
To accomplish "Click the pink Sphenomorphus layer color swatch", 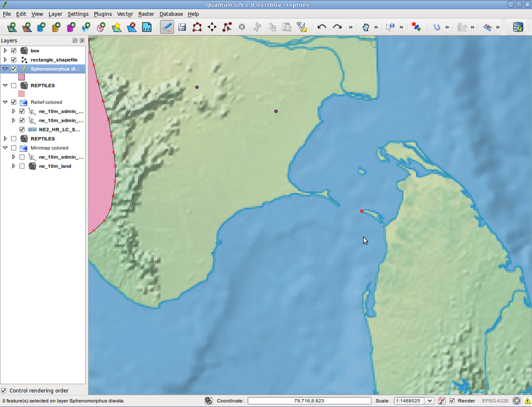I will [x=21, y=77].
